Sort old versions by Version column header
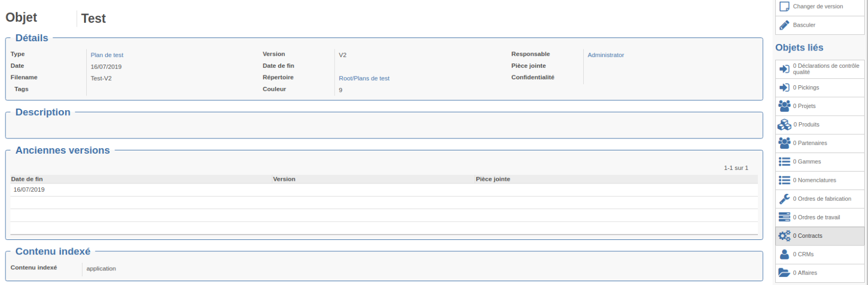This screenshot has height=285, width=868. [x=284, y=179]
